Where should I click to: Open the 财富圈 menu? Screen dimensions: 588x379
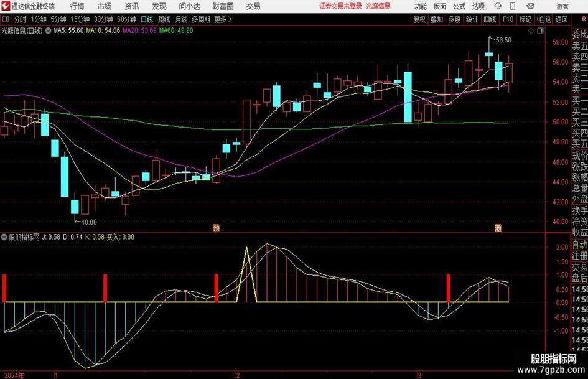[x=223, y=6]
